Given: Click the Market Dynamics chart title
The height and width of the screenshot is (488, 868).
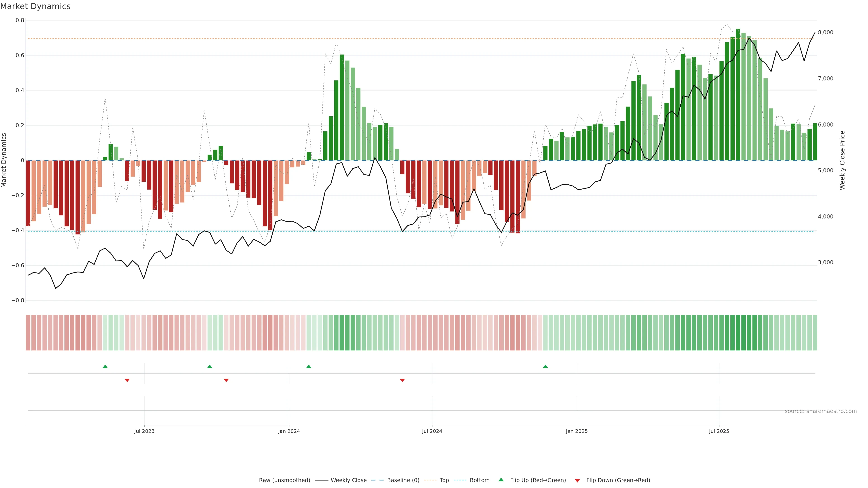Looking at the screenshot, I should [35, 6].
